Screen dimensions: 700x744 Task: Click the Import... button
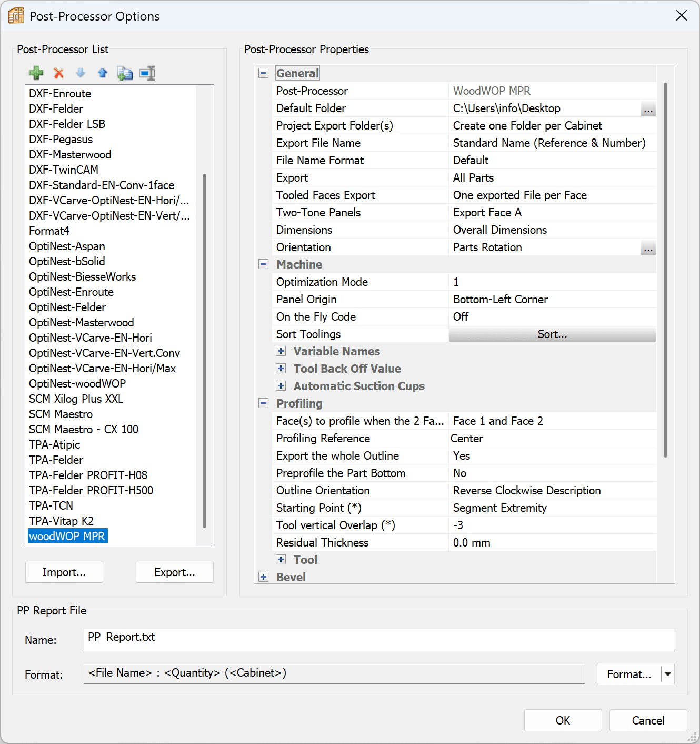click(x=64, y=572)
